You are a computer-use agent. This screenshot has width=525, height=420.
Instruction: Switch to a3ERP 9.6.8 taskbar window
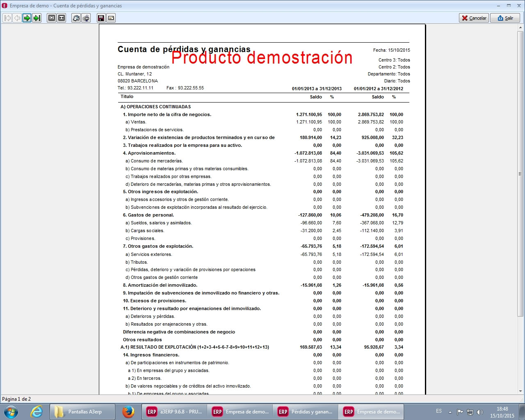click(x=175, y=412)
